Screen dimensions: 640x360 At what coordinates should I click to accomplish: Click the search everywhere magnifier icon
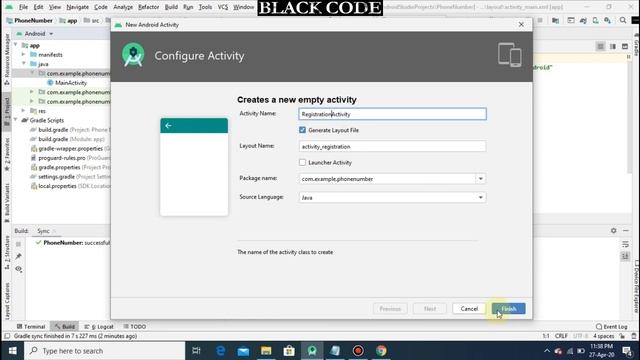pos(623,20)
